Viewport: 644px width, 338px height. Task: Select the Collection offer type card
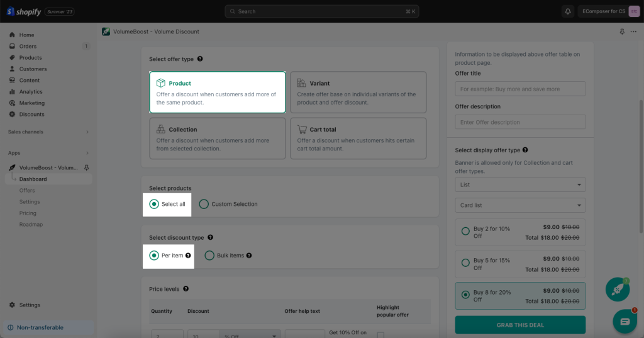[217, 138]
